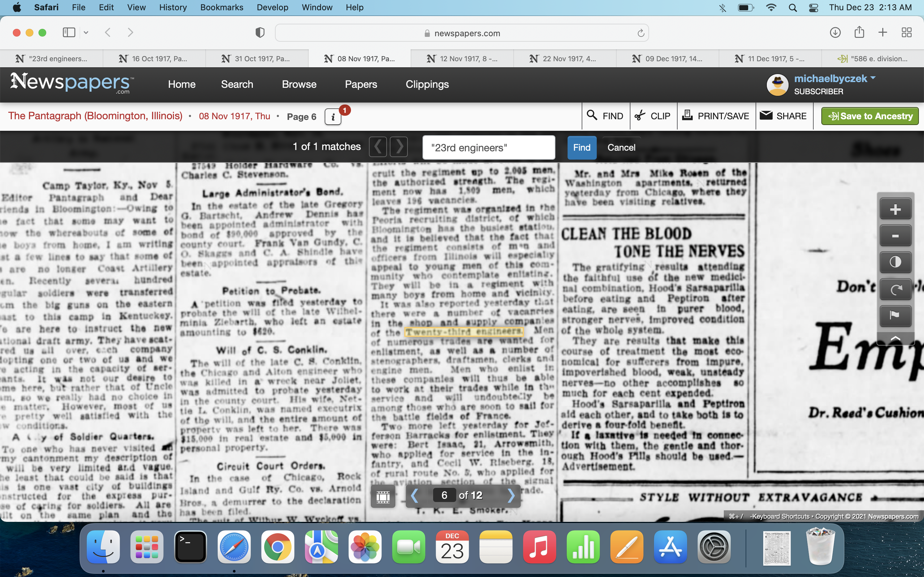This screenshot has width=924, height=577.
Task: Click the contrast adjustment icon
Action: (x=895, y=262)
